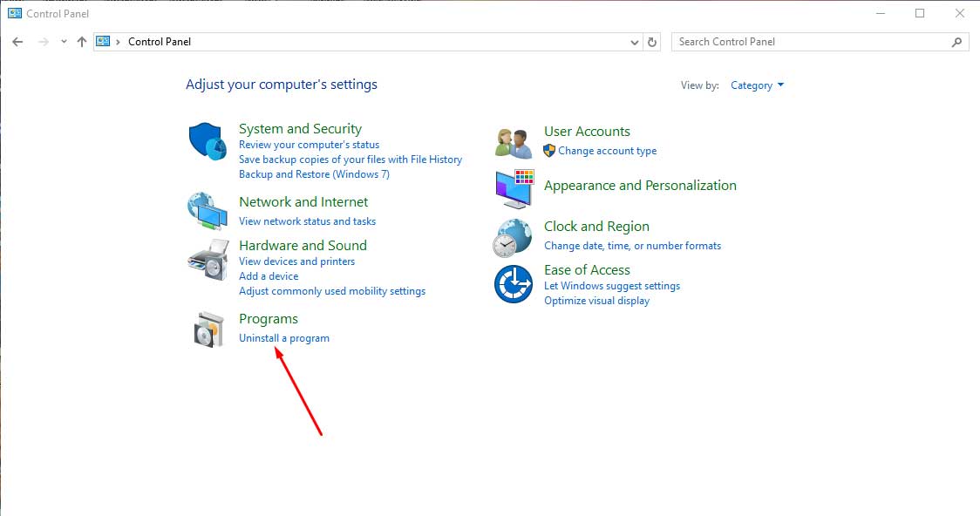Click the Uninstall a program link
This screenshot has width=980, height=516.
click(x=284, y=338)
